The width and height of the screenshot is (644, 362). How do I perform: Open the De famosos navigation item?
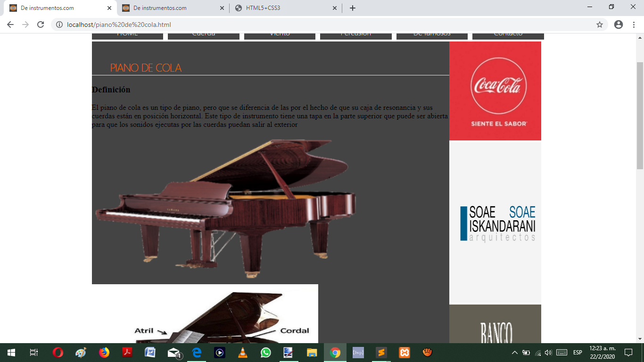432,36
